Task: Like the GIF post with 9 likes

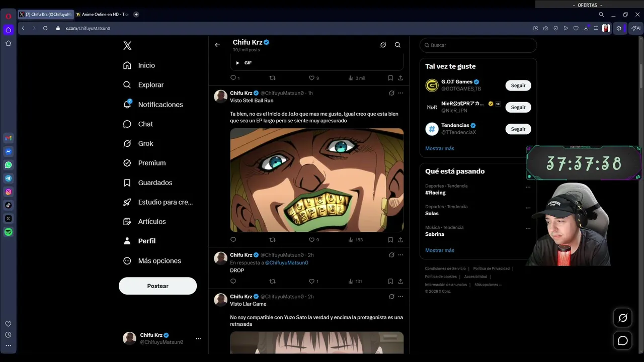Action: click(x=311, y=78)
